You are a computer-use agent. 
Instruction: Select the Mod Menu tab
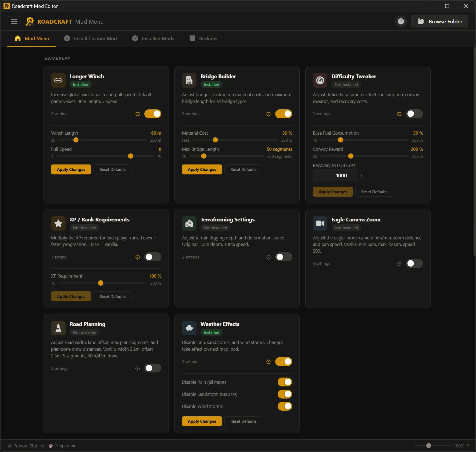point(32,39)
